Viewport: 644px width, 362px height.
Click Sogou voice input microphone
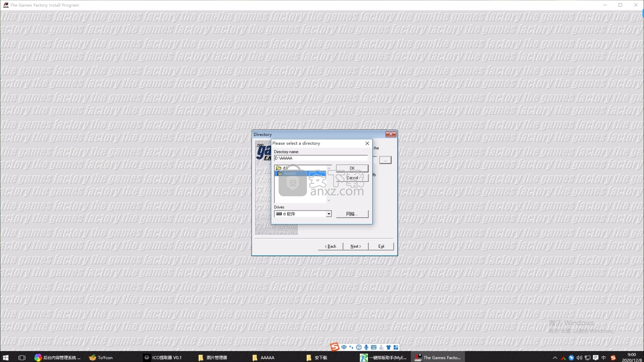click(x=366, y=347)
